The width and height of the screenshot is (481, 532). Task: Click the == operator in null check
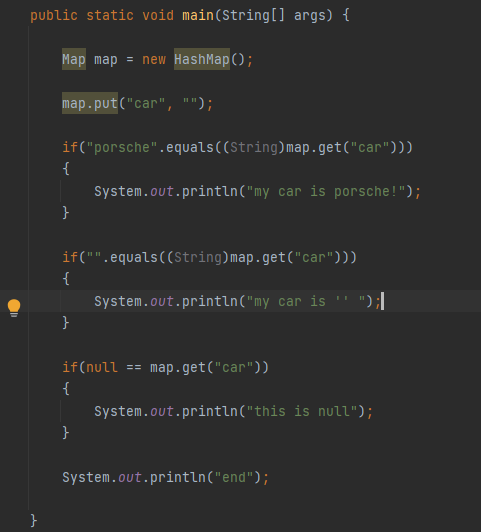[134, 367]
